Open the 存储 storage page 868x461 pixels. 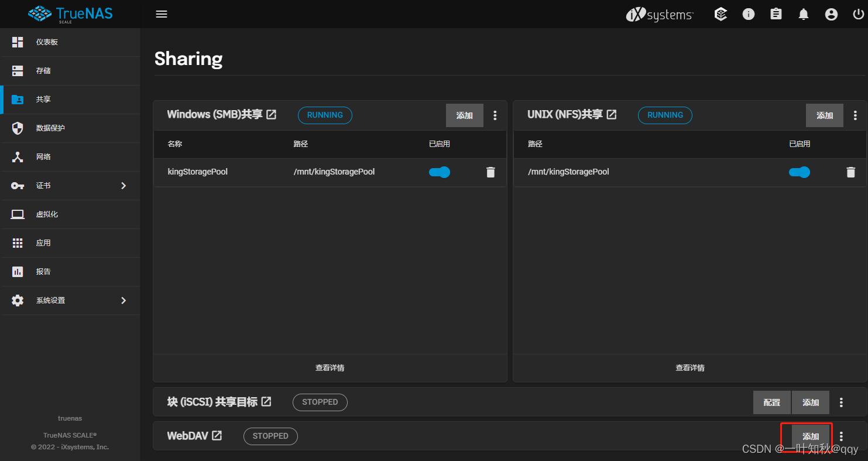point(70,71)
